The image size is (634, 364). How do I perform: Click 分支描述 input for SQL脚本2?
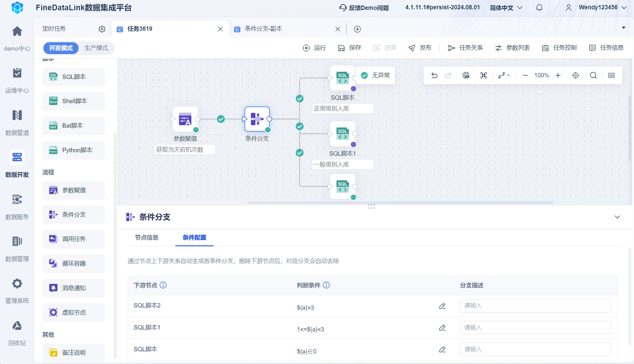535,306
